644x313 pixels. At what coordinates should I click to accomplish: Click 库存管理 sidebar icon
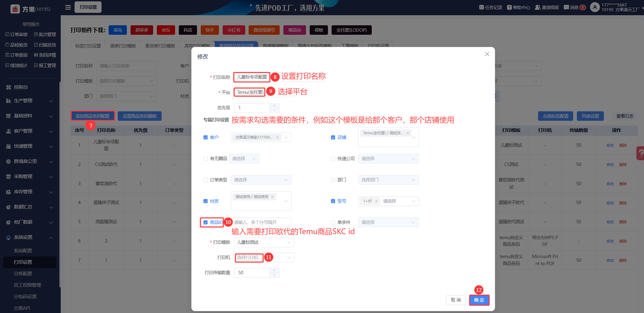[8, 192]
